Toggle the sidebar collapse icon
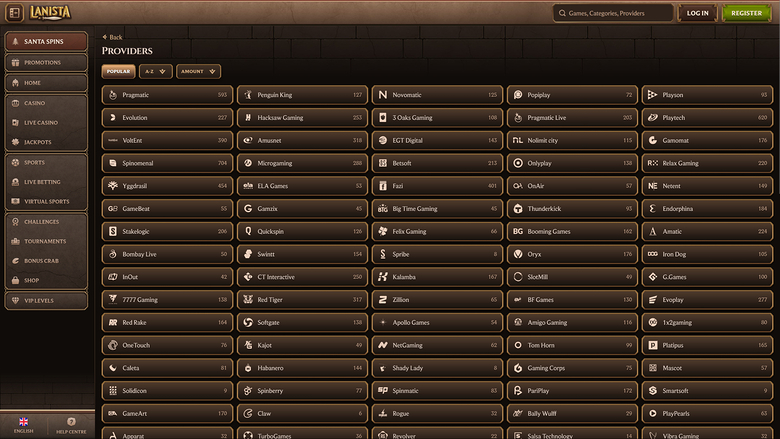Image resolution: width=780 pixels, height=439 pixels. click(14, 13)
